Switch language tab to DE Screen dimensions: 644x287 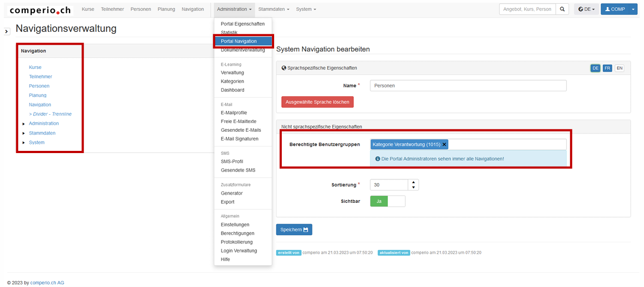595,68
